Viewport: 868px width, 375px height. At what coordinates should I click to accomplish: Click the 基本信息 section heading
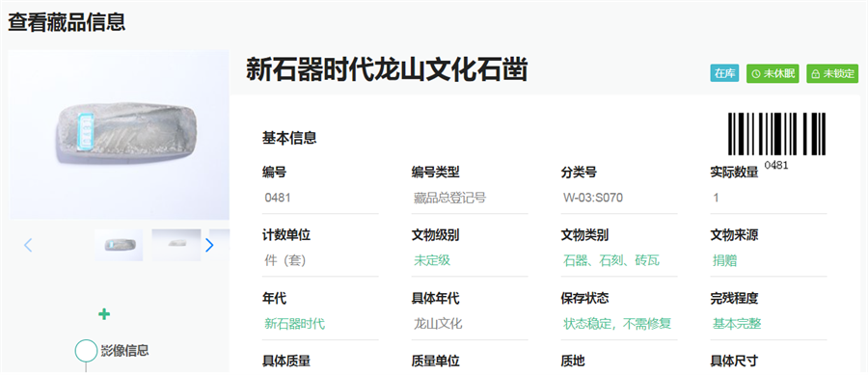[289, 138]
